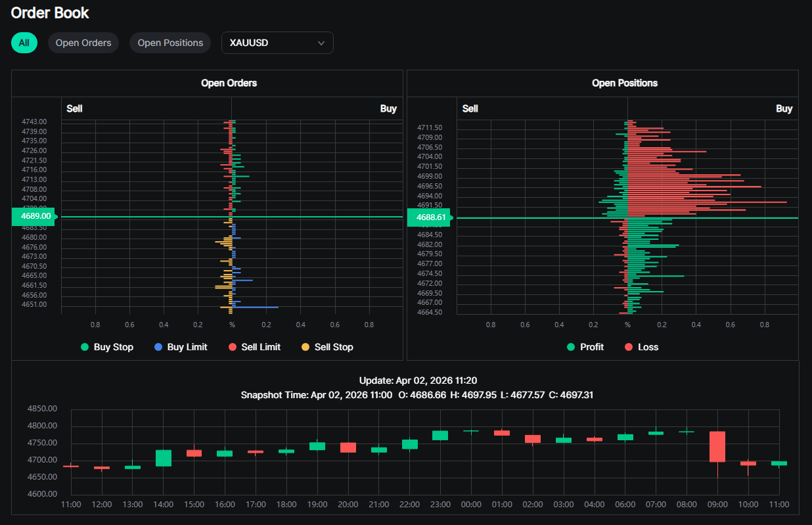Click the dropdown chevron arrow beside XAUUSD
Image resolution: width=812 pixels, height=525 pixels.
coord(321,43)
